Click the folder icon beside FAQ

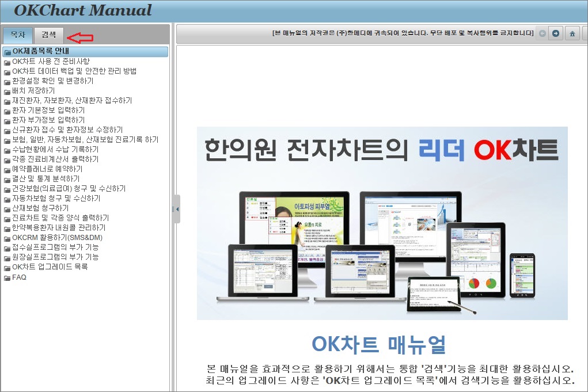tap(7, 277)
